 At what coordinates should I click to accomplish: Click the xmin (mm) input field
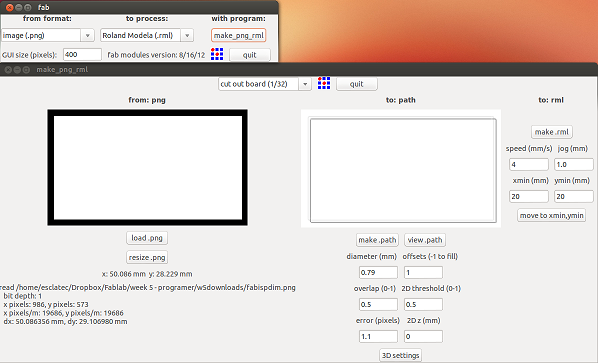[x=529, y=196]
